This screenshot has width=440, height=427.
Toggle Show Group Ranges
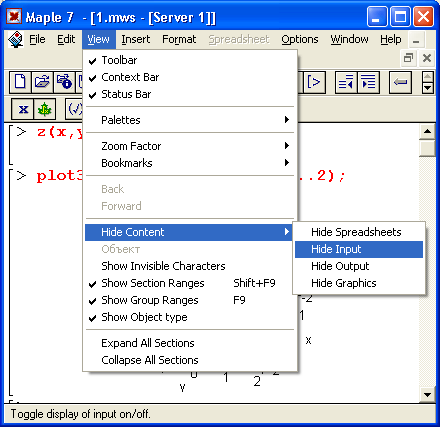coord(190,300)
